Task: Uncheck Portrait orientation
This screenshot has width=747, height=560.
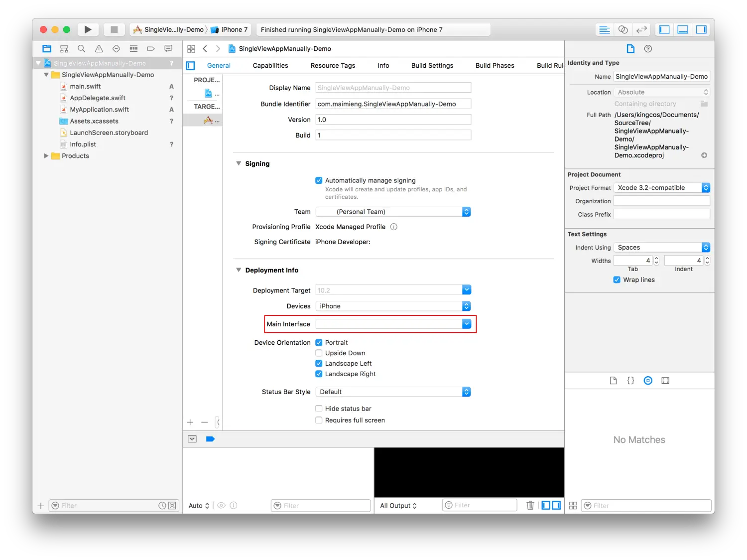Action: coord(319,342)
